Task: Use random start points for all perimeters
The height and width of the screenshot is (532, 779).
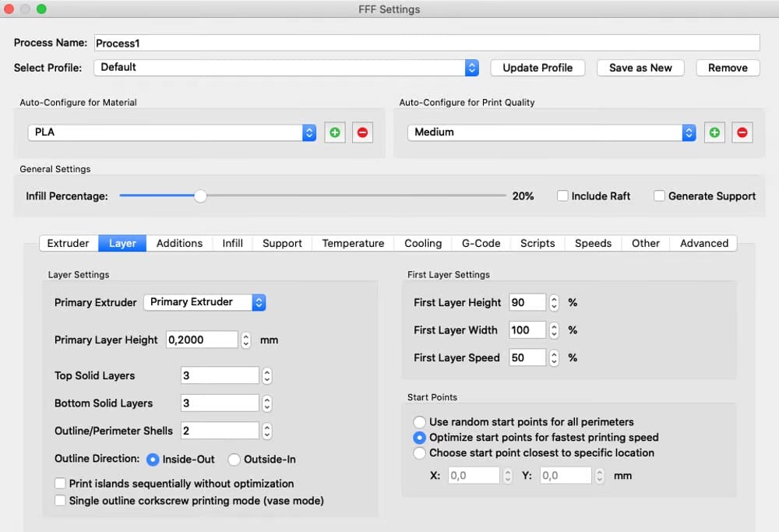Action: [x=419, y=421]
